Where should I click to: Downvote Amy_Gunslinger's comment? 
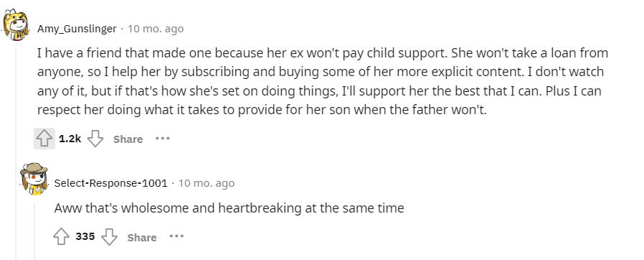pos(95,139)
